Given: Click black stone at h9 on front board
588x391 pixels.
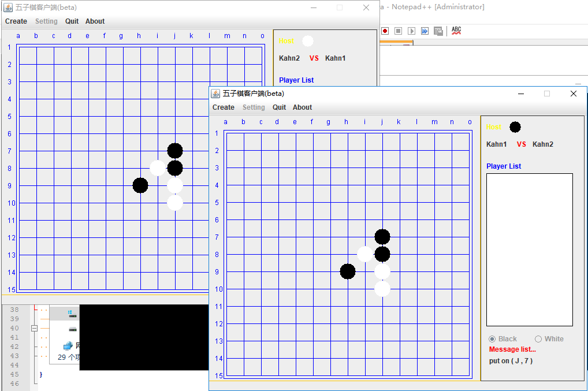Looking at the screenshot, I should point(348,271).
